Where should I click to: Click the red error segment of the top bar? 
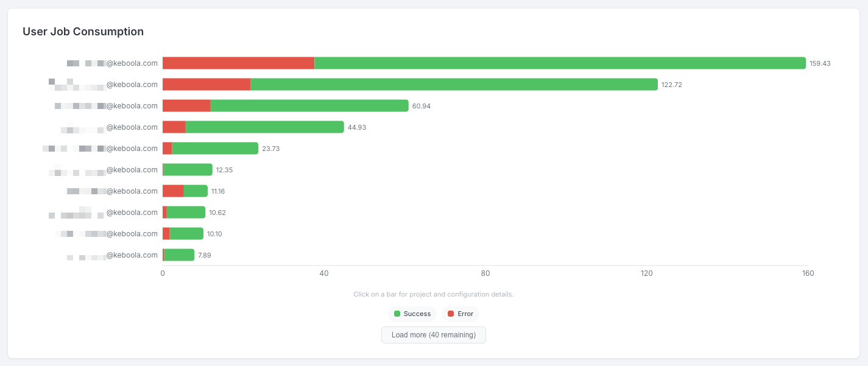pos(238,63)
